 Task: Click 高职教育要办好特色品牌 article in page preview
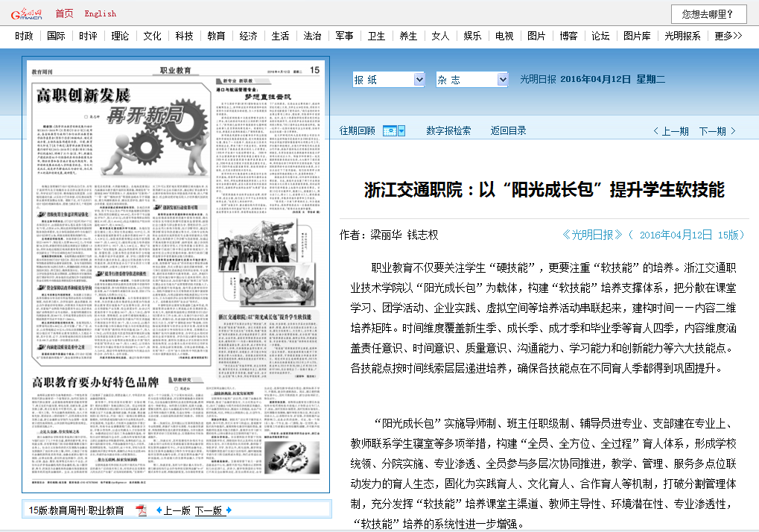coord(95,382)
